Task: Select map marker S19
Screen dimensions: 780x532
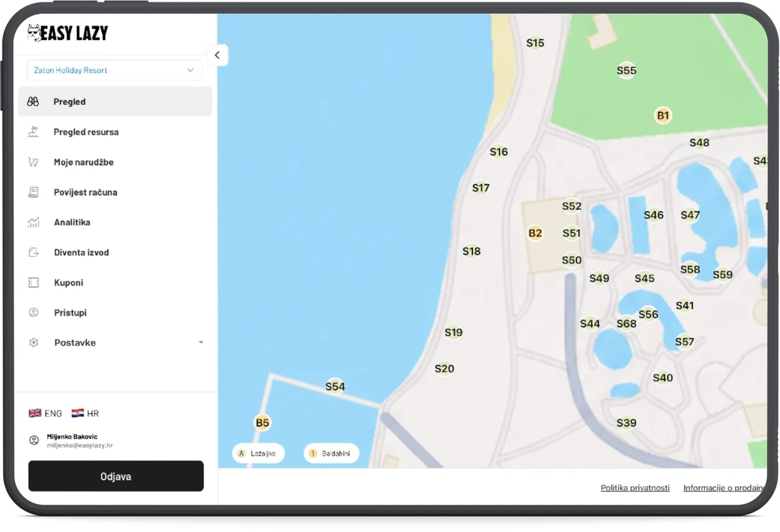Action: click(454, 332)
